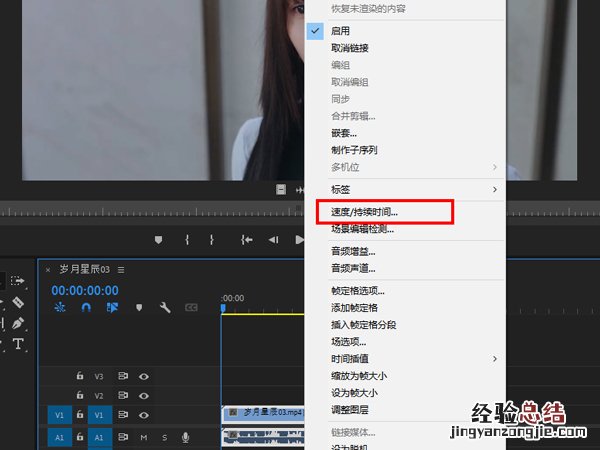Screen dimensions: 600x450
Task: Mute the A1 audio track
Action: pyautogui.click(x=144, y=437)
